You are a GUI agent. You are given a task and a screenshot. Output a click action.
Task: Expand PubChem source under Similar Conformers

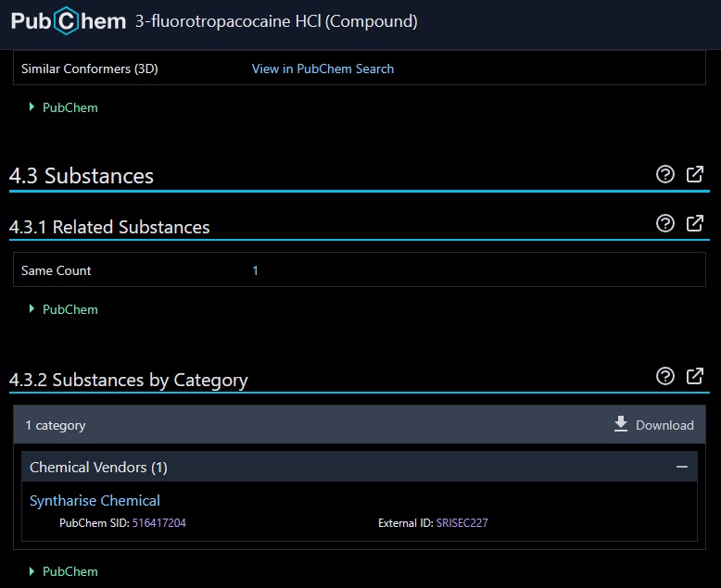click(x=64, y=107)
